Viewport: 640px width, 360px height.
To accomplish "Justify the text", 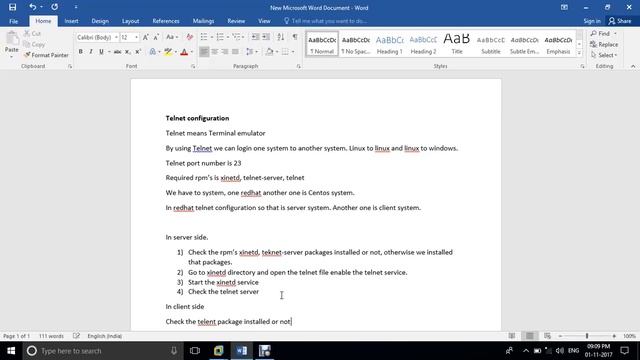I will 235,52.
